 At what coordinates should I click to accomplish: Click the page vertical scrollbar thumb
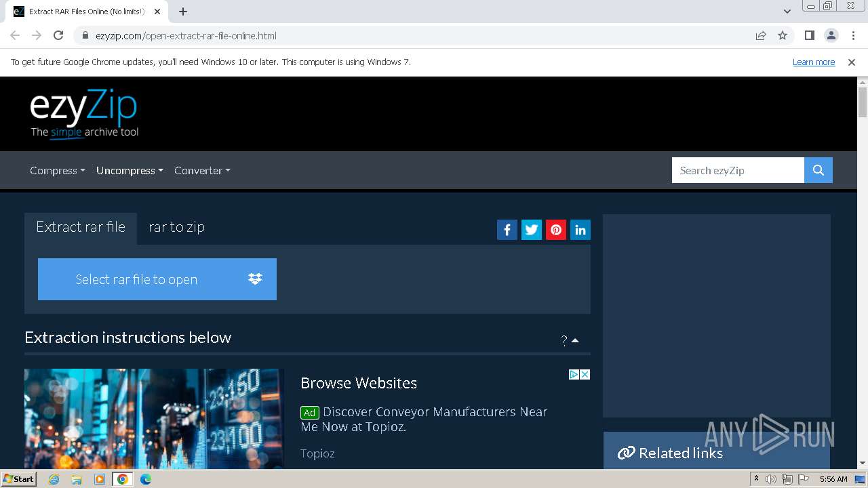click(863, 102)
